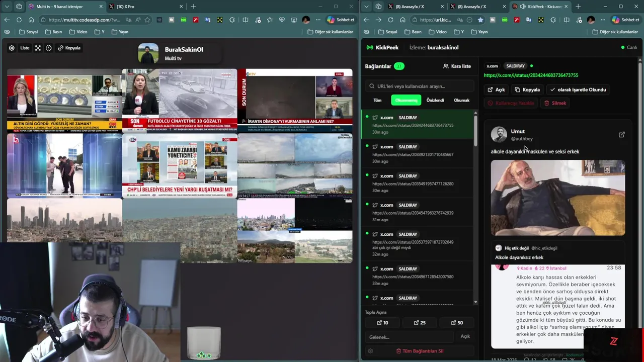Viewport: 644px width, 362px height.
Task: Click the Gelenek custom count field
Action: pos(410,337)
